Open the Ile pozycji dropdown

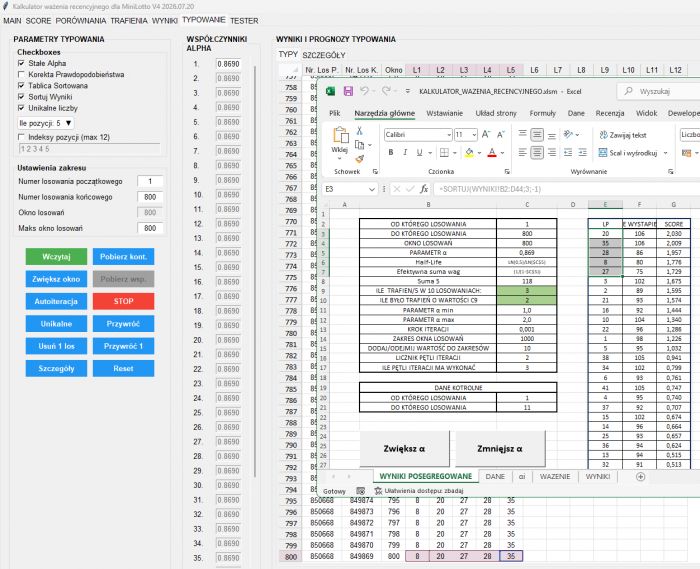pos(45,123)
